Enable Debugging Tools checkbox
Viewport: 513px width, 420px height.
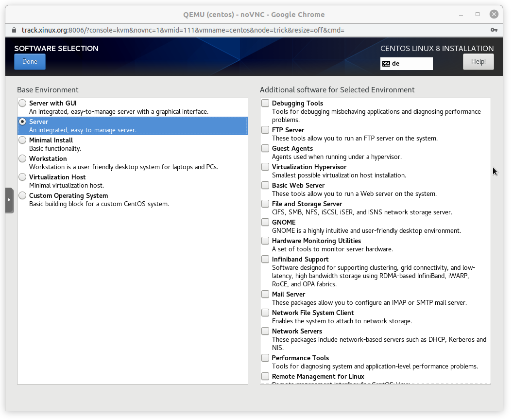point(265,104)
